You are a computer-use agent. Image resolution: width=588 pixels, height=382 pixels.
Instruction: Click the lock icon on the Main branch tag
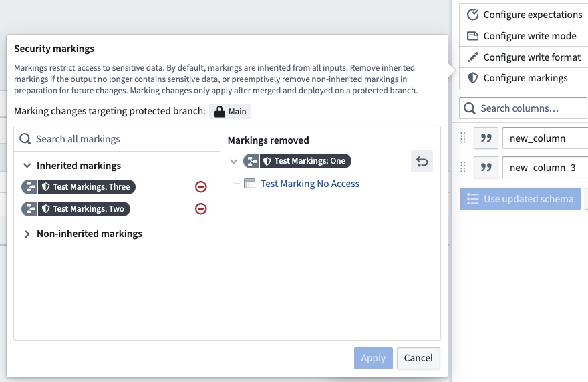tap(219, 112)
